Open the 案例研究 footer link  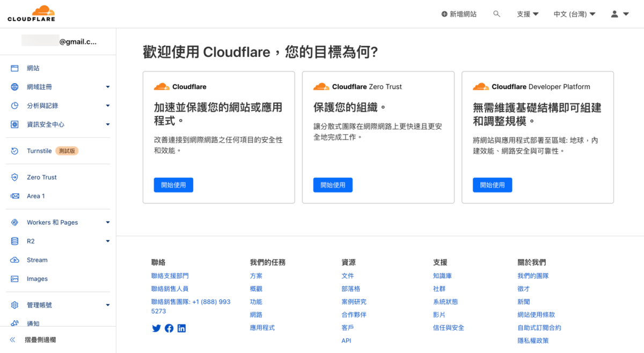tap(354, 302)
